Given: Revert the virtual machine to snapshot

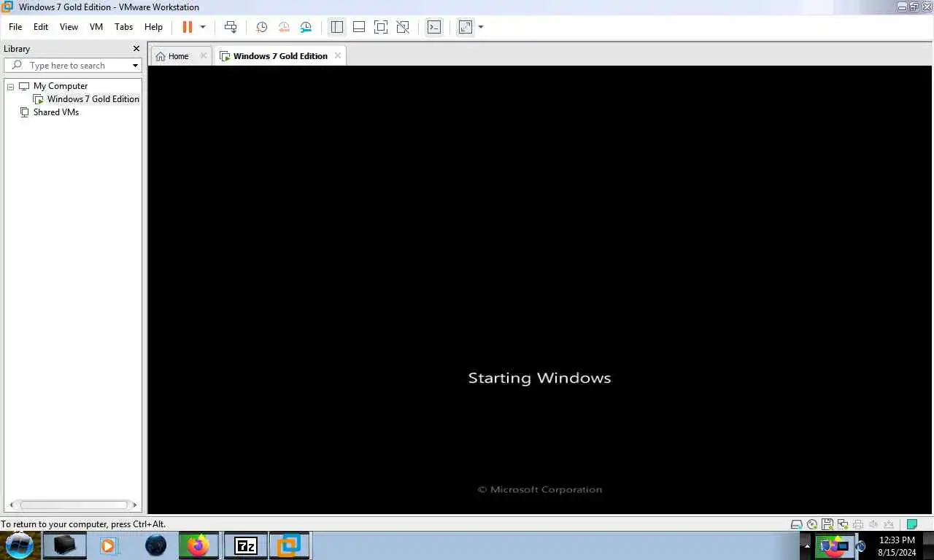Looking at the screenshot, I should tap(284, 27).
